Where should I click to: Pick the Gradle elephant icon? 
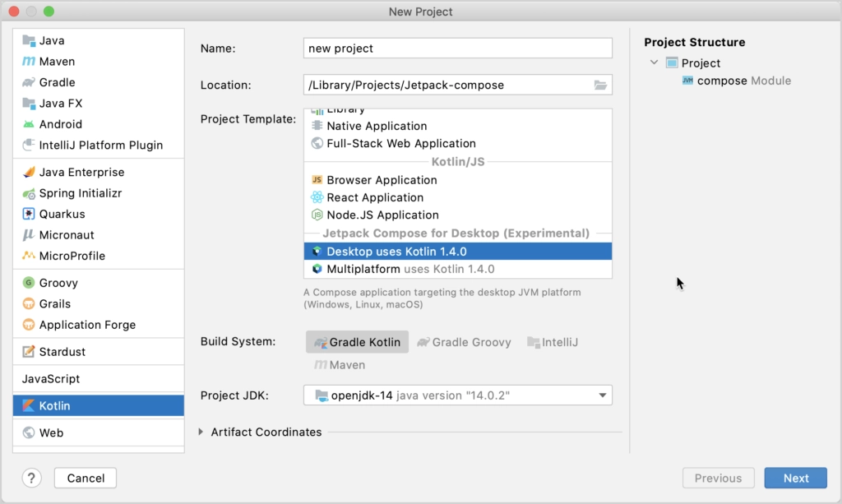click(29, 82)
